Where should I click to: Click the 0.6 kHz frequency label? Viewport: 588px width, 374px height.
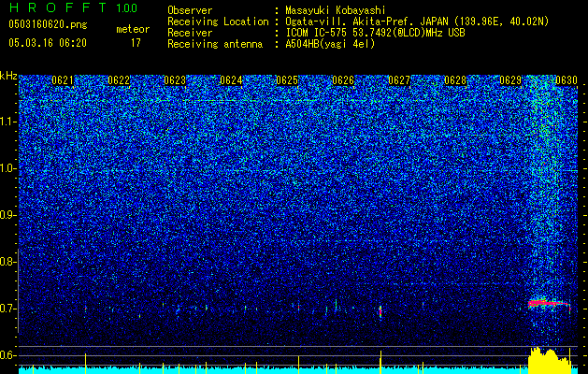point(8,355)
